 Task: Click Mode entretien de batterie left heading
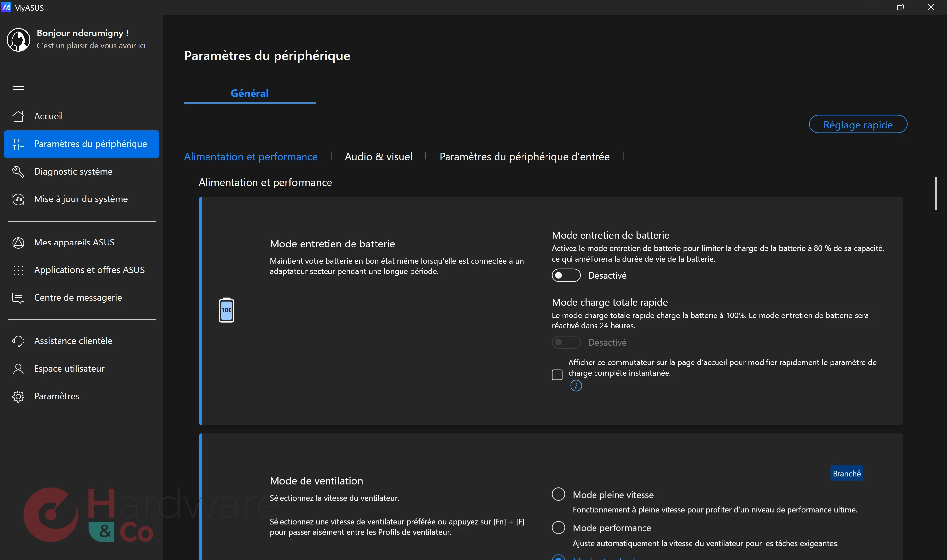point(332,244)
